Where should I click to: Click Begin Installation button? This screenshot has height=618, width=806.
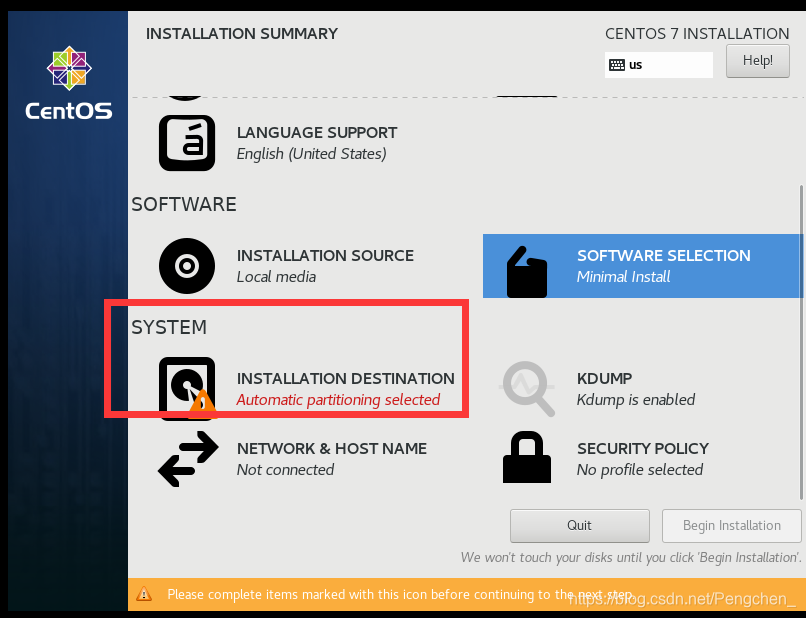(732, 525)
